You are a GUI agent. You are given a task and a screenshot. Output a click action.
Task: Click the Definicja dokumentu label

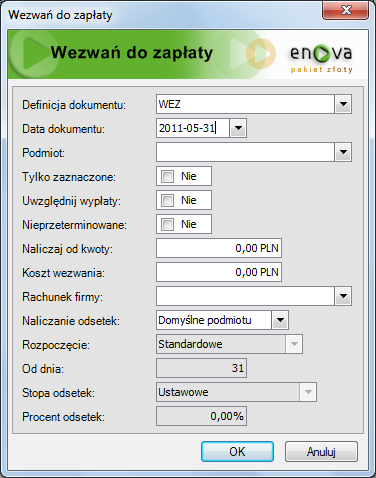point(74,105)
